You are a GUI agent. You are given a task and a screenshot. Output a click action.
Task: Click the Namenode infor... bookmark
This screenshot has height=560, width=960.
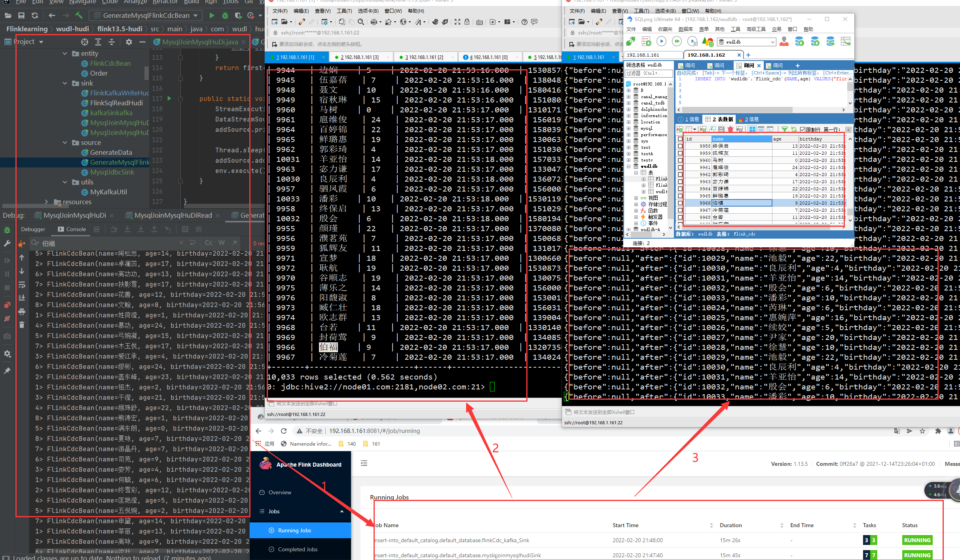point(306,444)
